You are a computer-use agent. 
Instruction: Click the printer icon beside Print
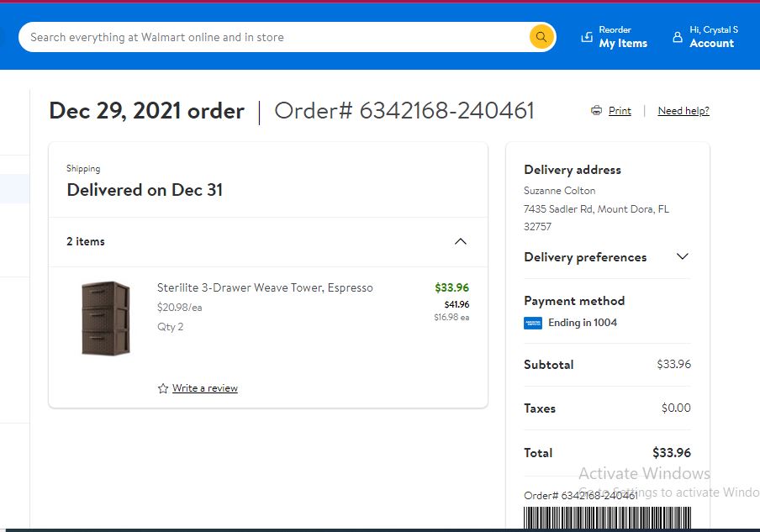point(596,110)
